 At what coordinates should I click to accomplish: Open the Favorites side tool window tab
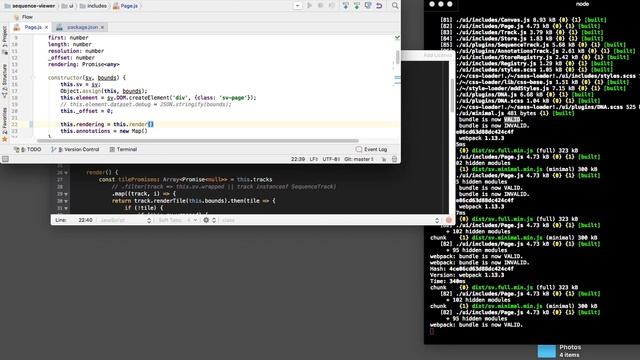click(x=5, y=124)
